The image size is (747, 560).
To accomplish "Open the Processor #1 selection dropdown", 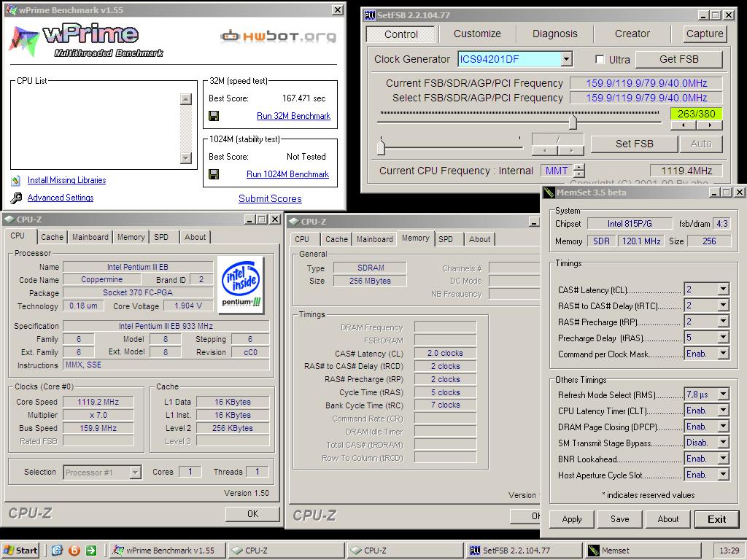I will (x=135, y=472).
